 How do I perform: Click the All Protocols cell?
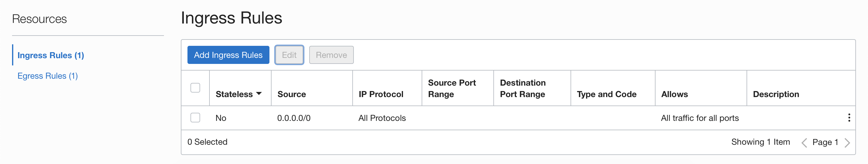tap(382, 118)
